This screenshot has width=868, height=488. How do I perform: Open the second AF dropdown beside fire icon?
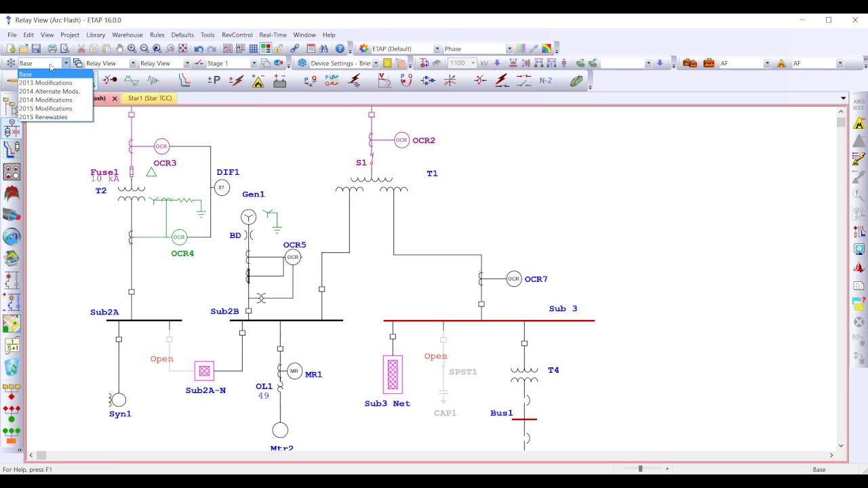[x=840, y=63]
